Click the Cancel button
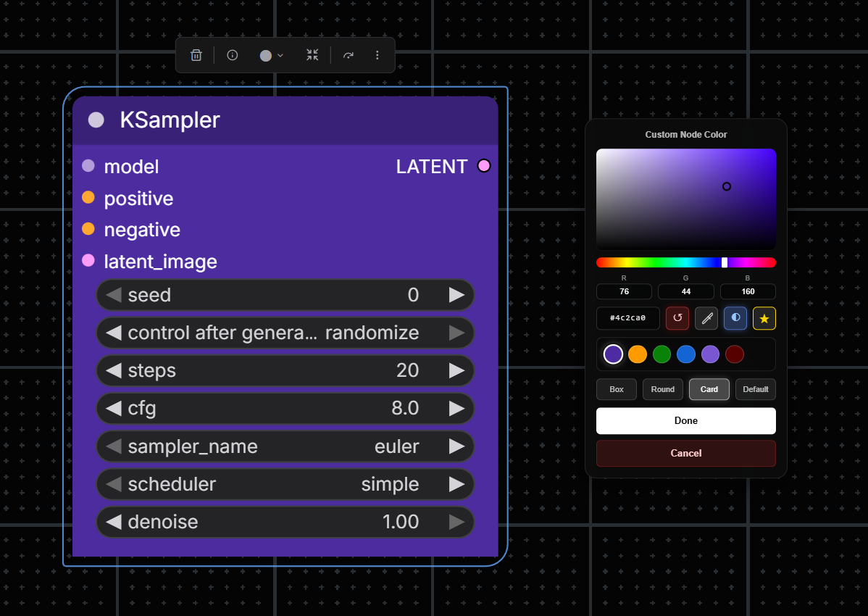Screen dimensions: 868x616 (x=686, y=453)
